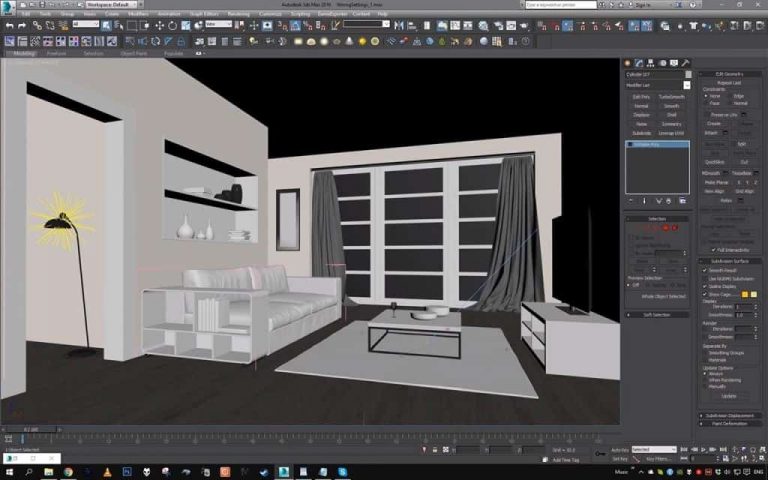Toggle Smooth Result checkbox

705,270
